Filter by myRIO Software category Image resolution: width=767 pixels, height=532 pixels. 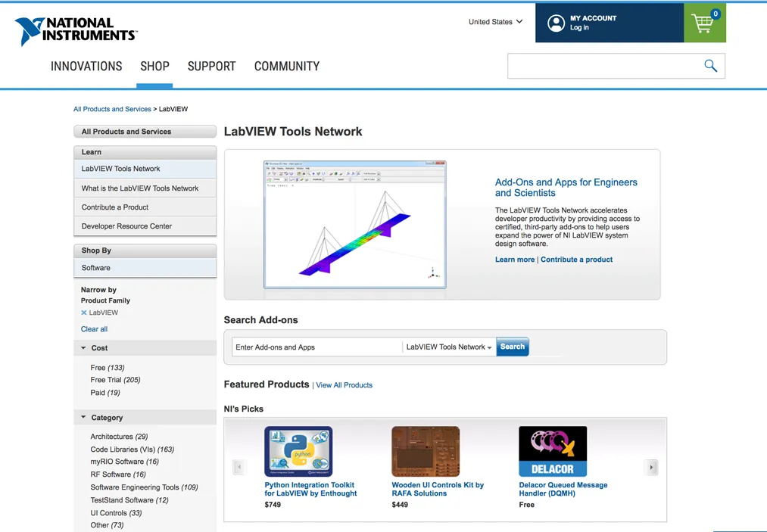click(124, 462)
